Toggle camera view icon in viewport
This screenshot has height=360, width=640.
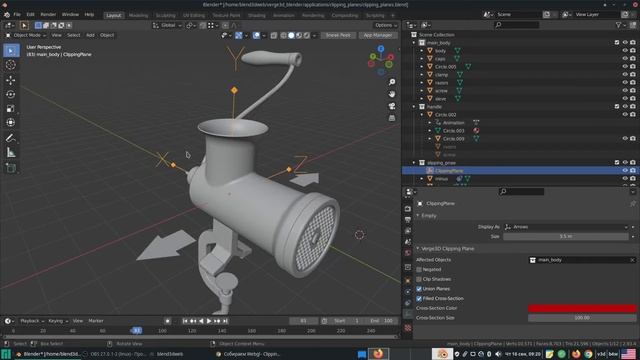click(x=392, y=106)
